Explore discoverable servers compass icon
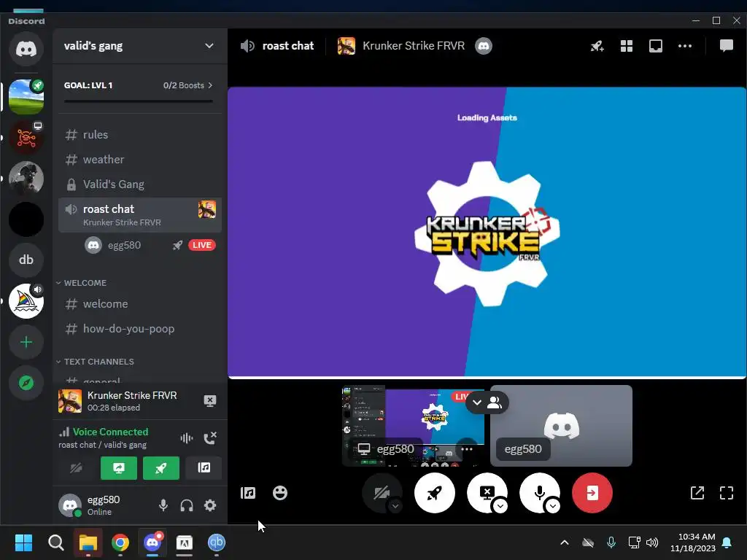 tap(26, 382)
